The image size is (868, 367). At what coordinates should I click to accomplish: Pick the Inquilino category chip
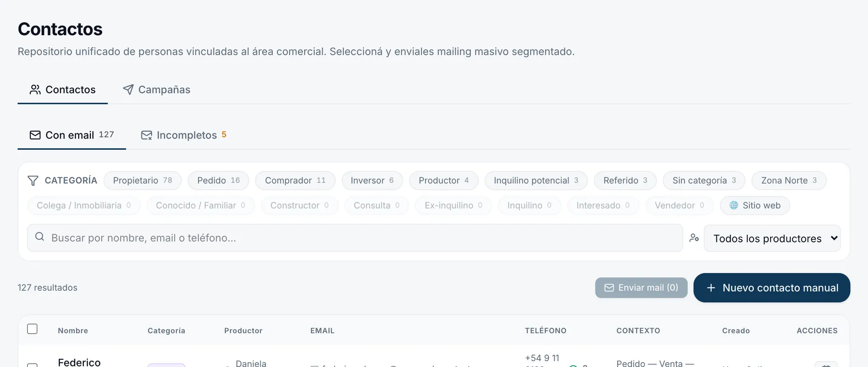click(x=530, y=206)
